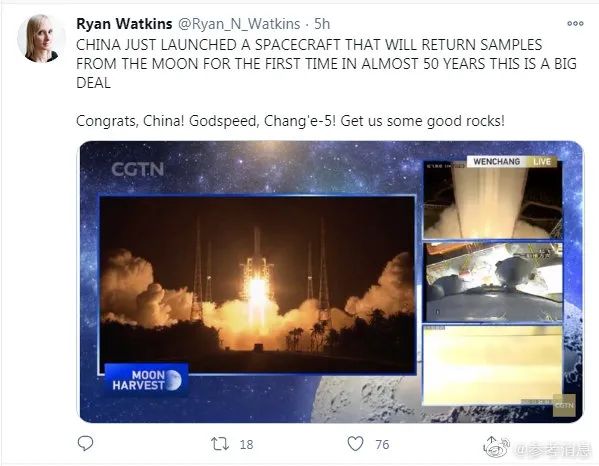This screenshot has height=466, width=599.
Task: Open the Ryan Watkins display name
Action: (x=124, y=24)
